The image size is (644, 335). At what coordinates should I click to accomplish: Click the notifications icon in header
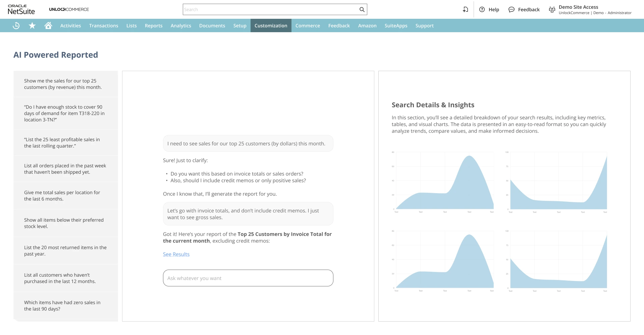click(466, 10)
